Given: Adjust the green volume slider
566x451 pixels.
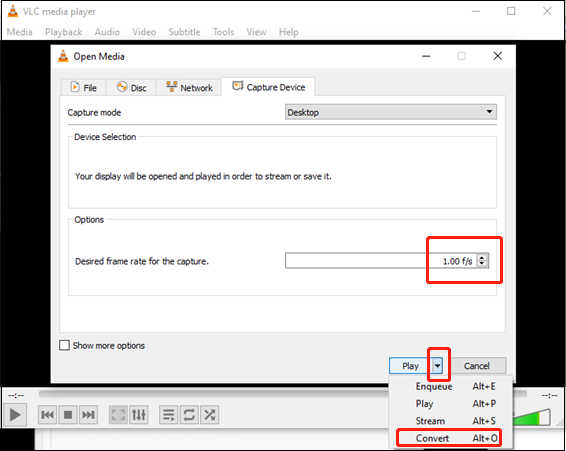Looking at the screenshot, I should (x=532, y=417).
